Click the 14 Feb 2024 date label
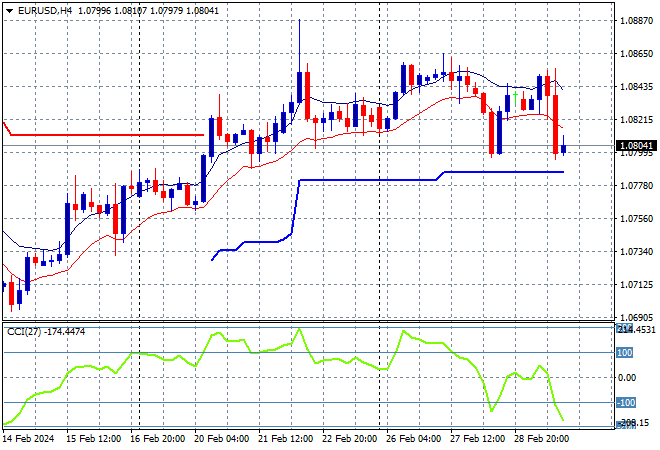This screenshot has width=660, height=450. pos(29,439)
